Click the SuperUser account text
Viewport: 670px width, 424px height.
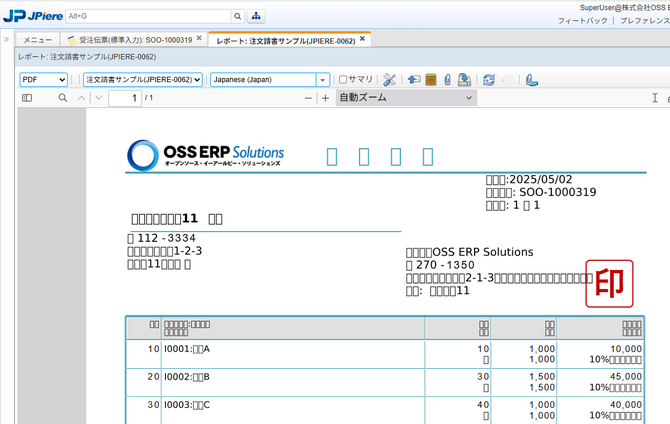point(625,7)
